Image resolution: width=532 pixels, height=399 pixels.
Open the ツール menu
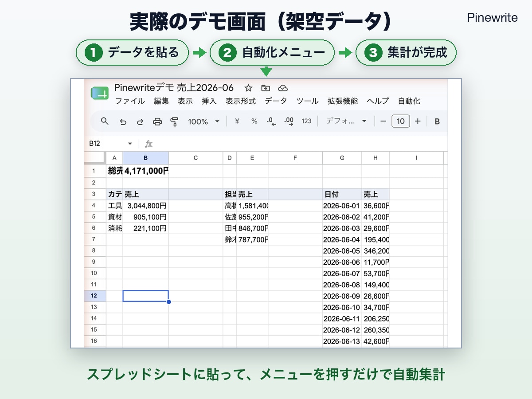307,101
